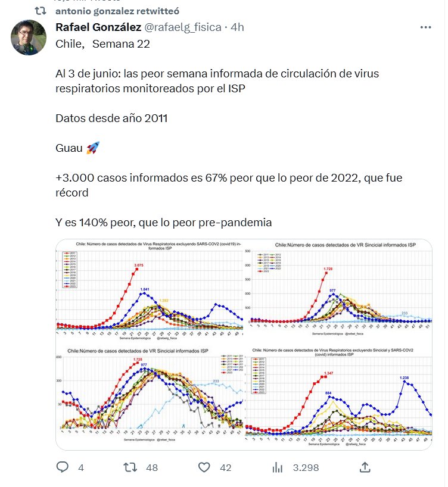Screen dimensions: 448x487
Task: Click the 4h timestamp of the tweet
Action: (237, 27)
